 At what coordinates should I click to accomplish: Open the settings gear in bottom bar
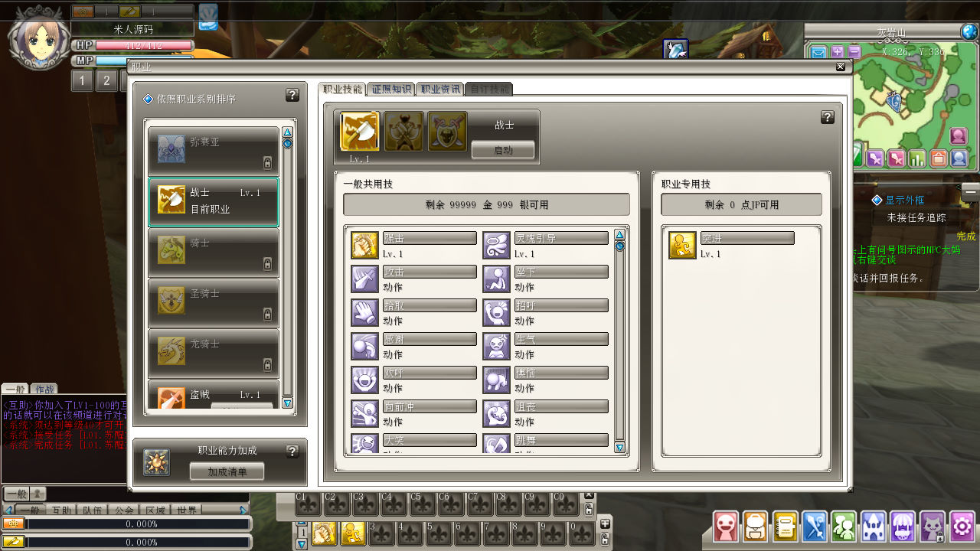click(962, 527)
